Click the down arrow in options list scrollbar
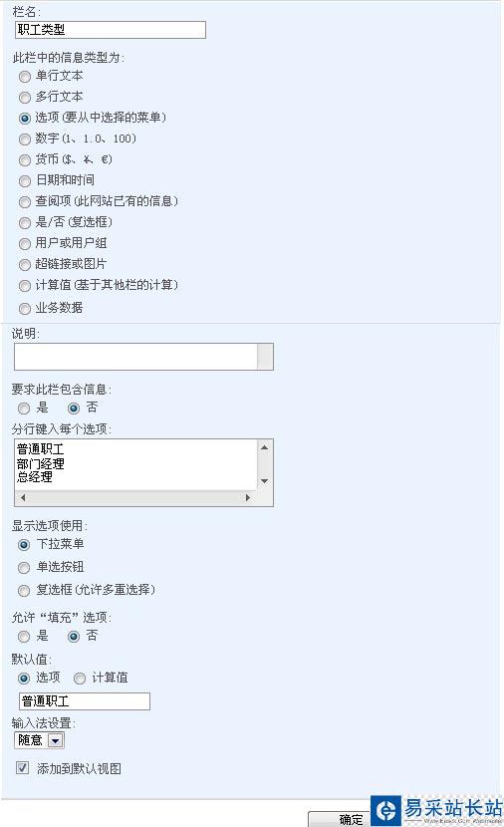Screen dimensions: 504x827 point(265,481)
